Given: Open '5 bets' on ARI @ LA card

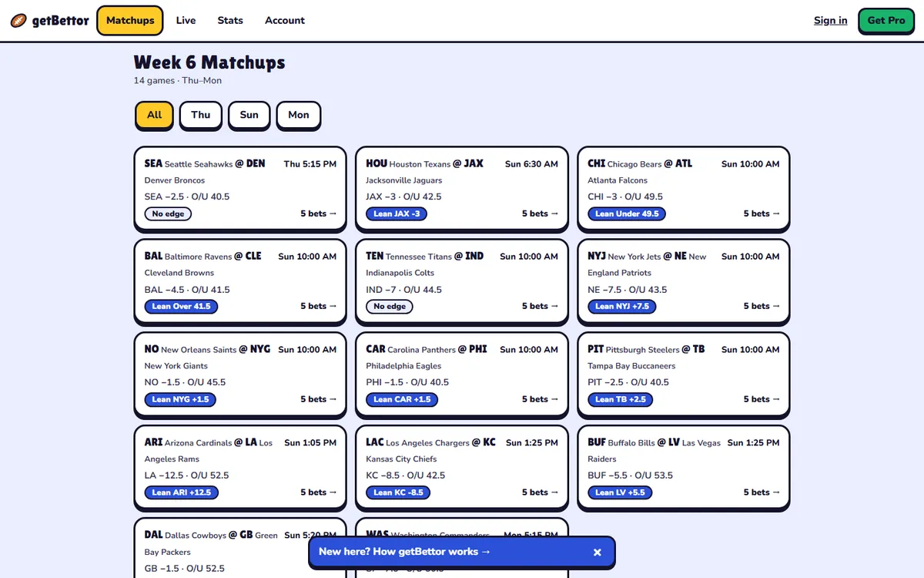Looking at the screenshot, I should coord(319,492).
